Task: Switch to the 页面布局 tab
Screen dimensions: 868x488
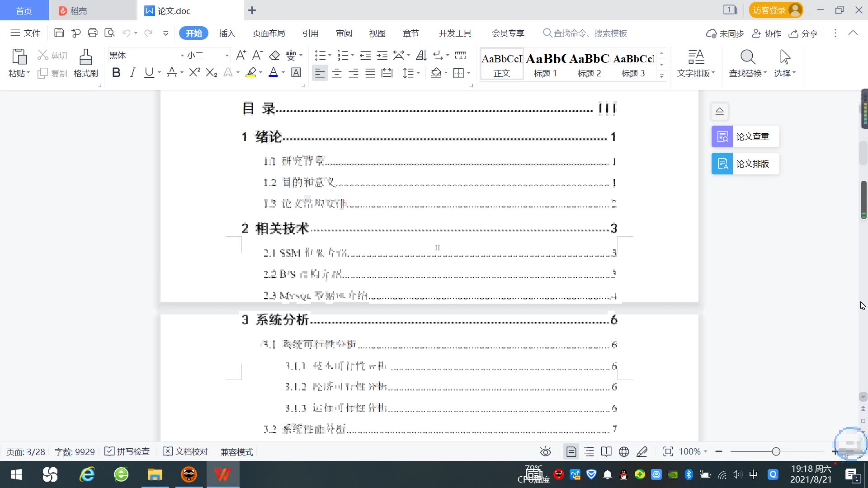Action: click(269, 33)
